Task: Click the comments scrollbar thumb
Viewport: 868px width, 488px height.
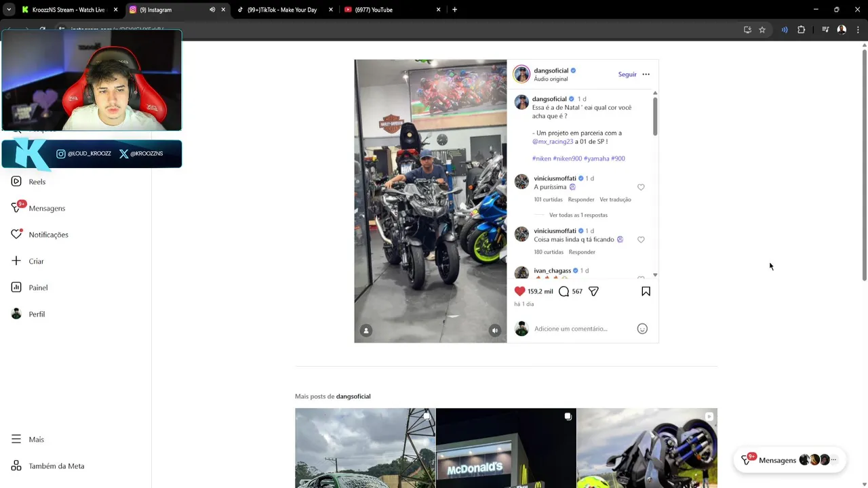Action: (655, 116)
